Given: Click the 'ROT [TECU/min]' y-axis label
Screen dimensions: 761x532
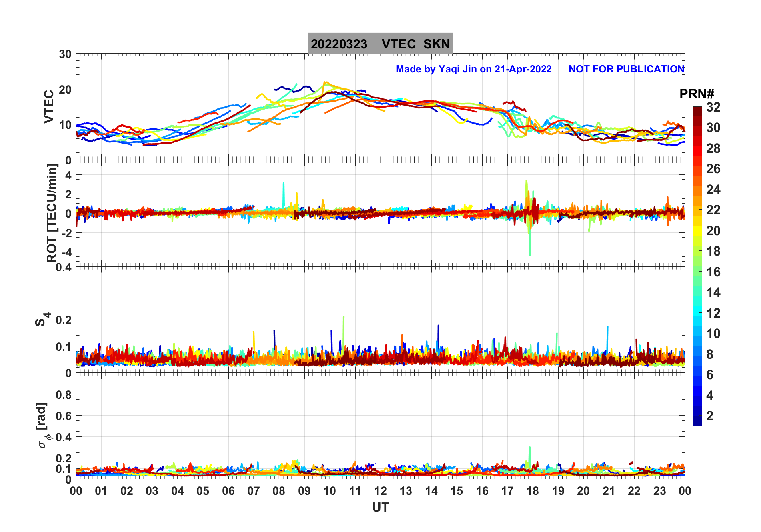Looking at the screenshot, I should coord(52,213).
